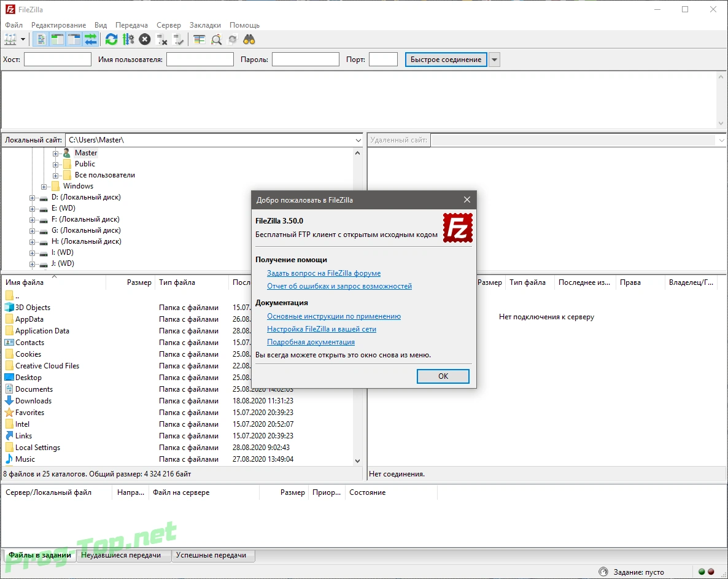Select drive H: in local tree

tap(87, 241)
